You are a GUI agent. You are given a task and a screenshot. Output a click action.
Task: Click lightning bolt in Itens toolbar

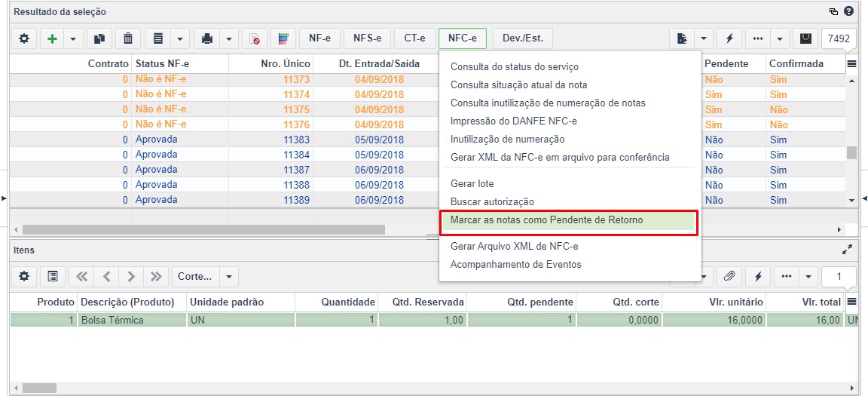758,276
